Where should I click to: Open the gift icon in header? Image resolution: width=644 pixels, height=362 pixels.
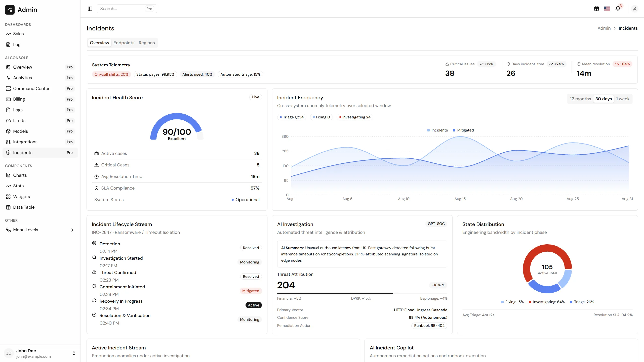pos(596,9)
